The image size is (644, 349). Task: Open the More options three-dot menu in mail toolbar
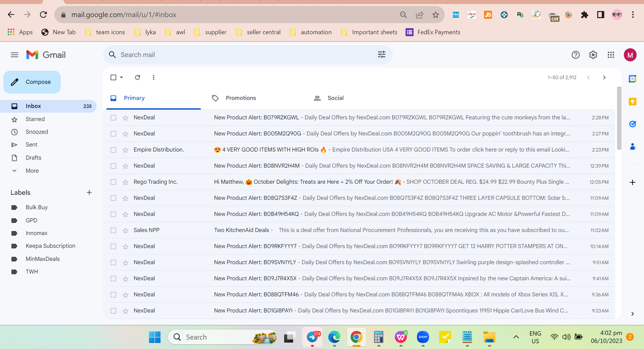click(x=154, y=77)
